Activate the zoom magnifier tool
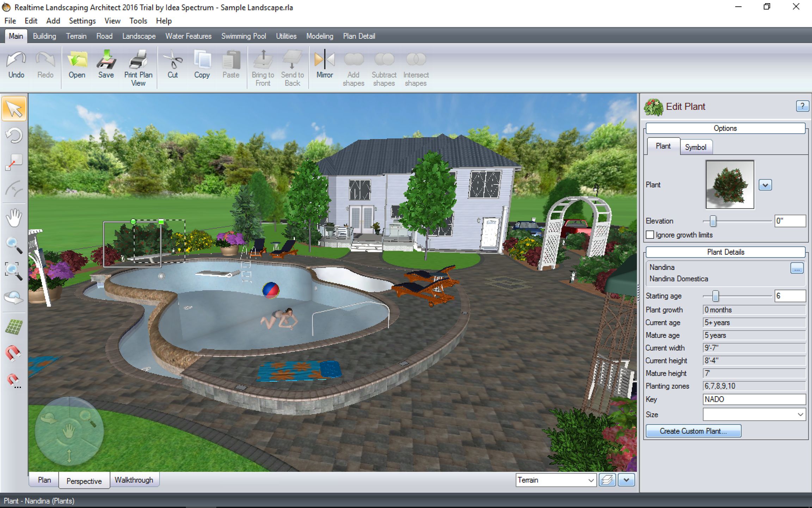Viewport: 812px width, 508px height. click(14, 244)
